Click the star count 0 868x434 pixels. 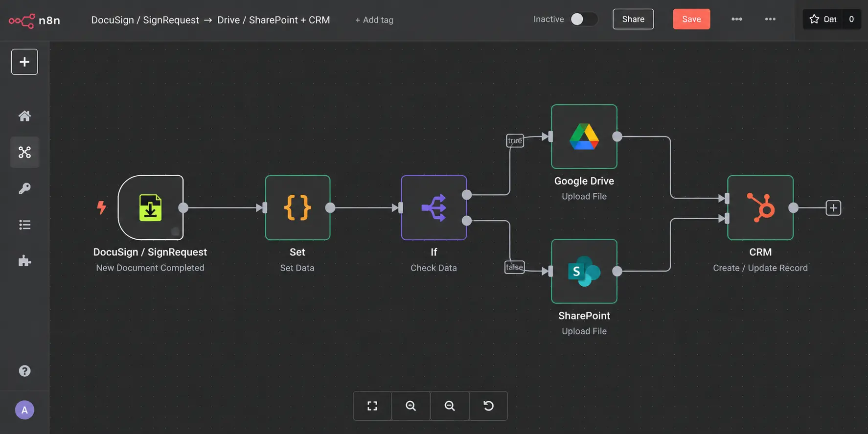tap(851, 19)
